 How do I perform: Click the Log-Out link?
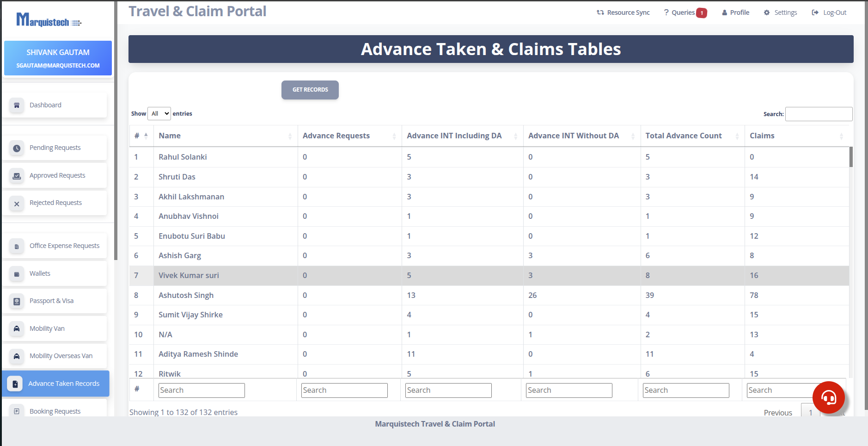pos(829,12)
